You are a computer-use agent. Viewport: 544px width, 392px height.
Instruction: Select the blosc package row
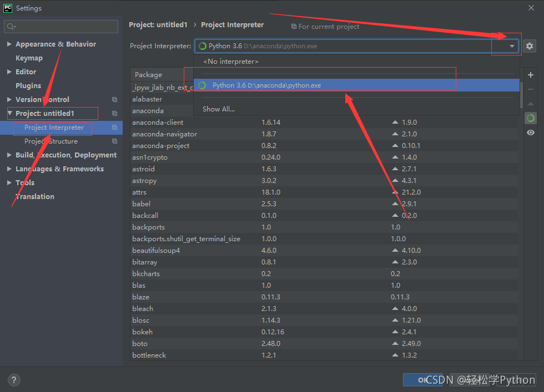coord(324,320)
